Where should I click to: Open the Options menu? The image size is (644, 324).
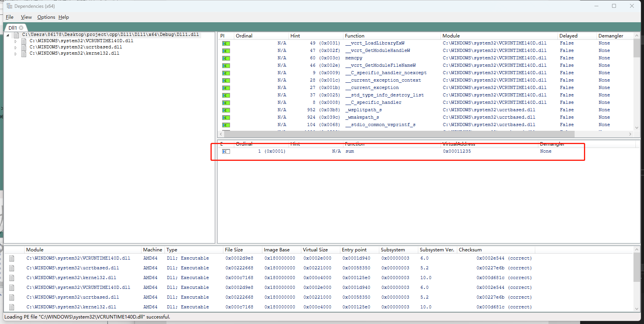(46, 17)
